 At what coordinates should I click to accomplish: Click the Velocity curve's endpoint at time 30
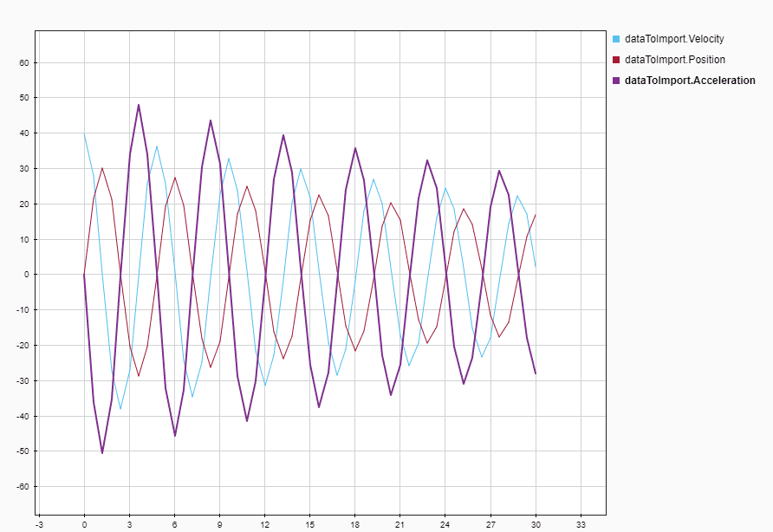(x=536, y=266)
